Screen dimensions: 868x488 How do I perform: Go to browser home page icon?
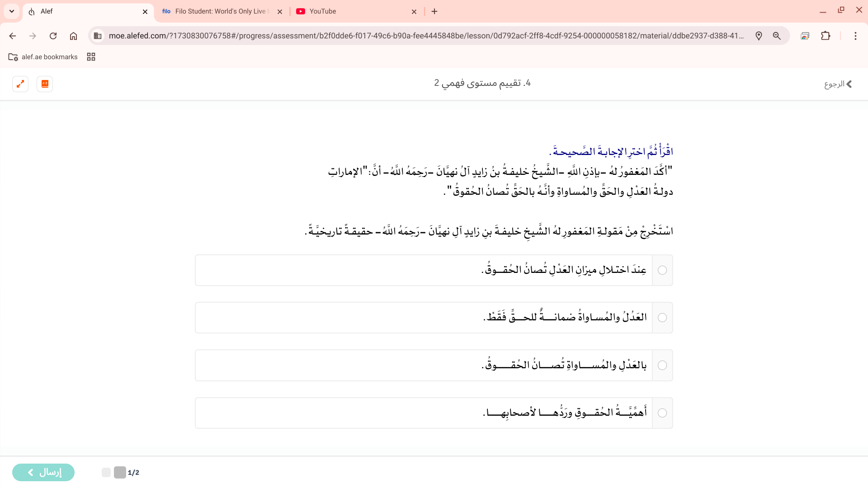73,36
